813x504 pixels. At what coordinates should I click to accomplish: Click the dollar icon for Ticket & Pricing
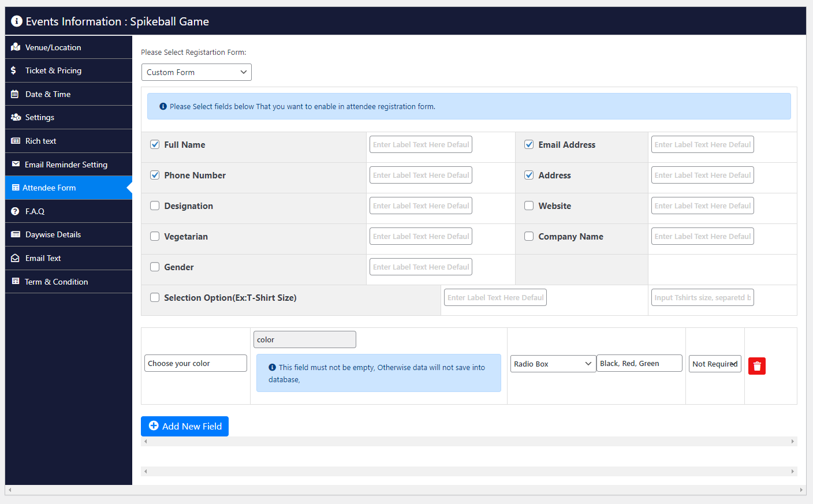[x=14, y=70]
